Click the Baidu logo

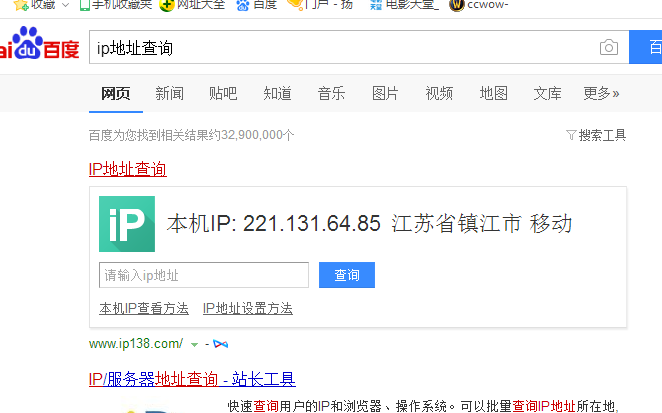[x=40, y=46]
